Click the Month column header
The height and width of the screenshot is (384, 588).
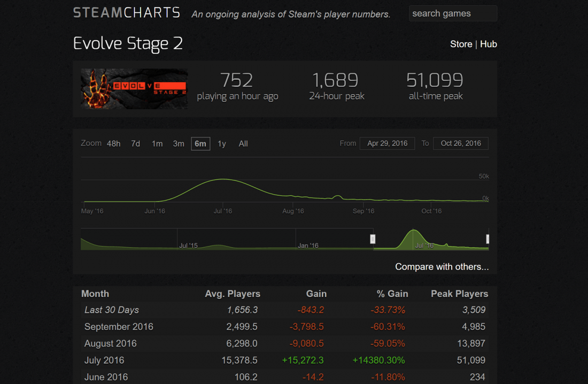coord(95,294)
